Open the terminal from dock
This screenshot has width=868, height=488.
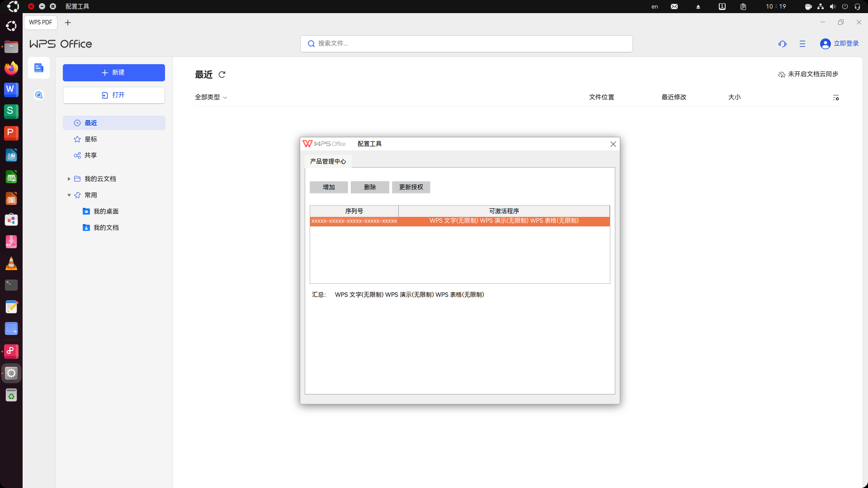tap(11, 285)
